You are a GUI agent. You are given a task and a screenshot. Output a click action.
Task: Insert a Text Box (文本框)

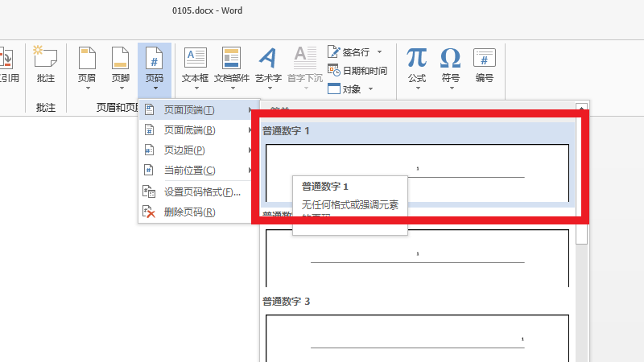(x=195, y=64)
